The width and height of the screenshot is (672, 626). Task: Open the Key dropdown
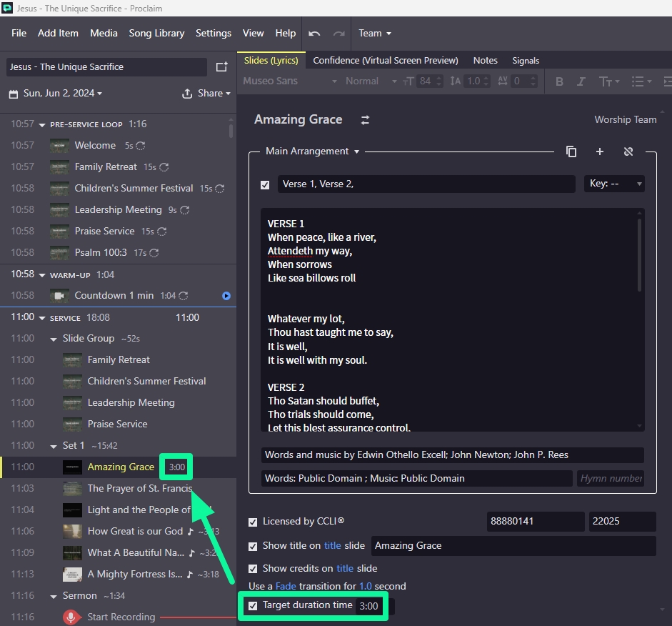pos(614,184)
